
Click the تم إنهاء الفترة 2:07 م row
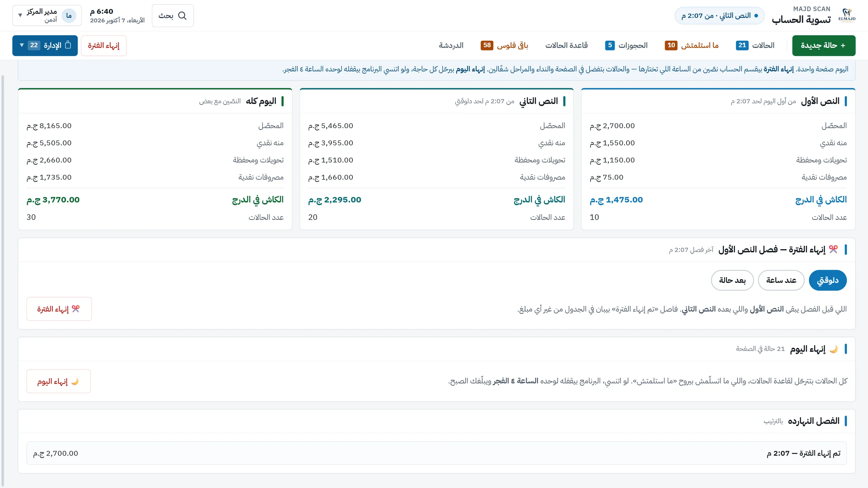(x=437, y=453)
